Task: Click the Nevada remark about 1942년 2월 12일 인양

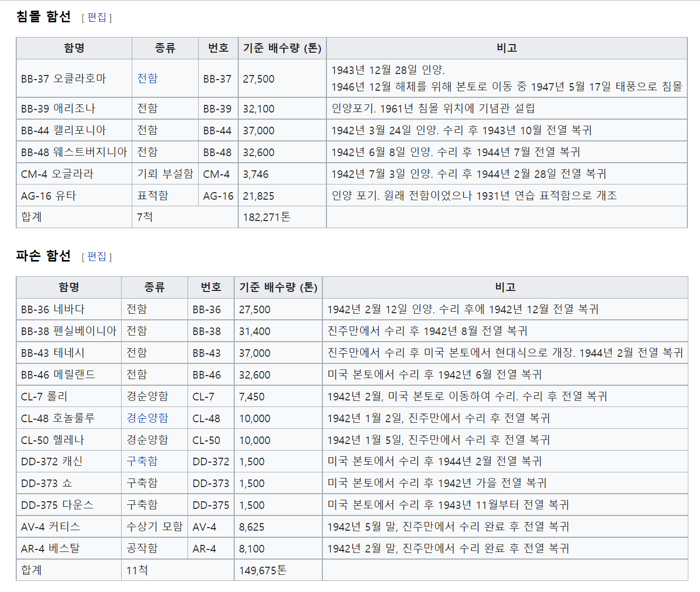Action: (x=463, y=309)
